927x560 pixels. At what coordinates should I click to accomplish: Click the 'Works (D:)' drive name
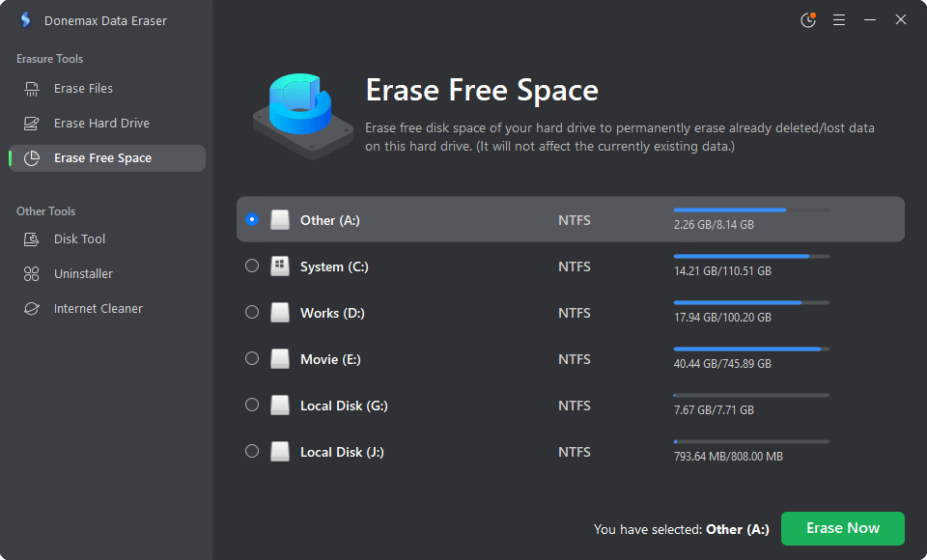tap(332, 313)
